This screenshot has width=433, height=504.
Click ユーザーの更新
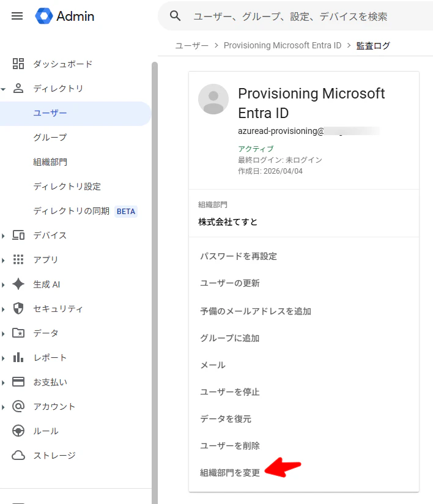230,283
